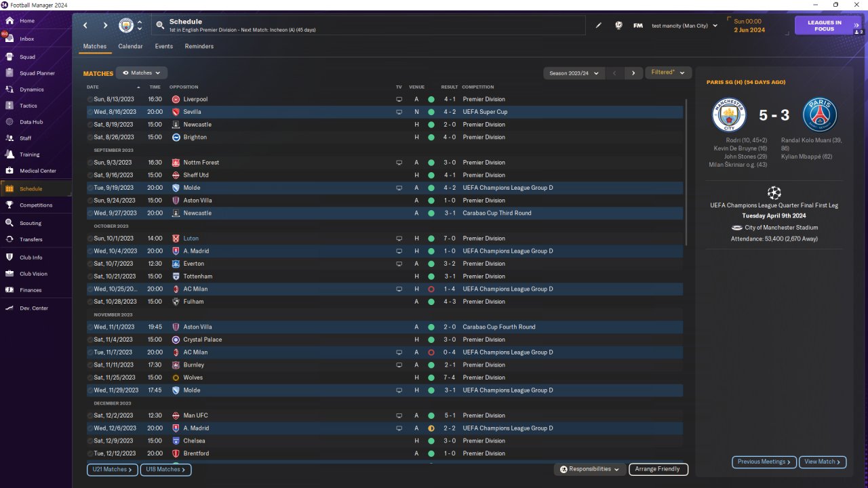This screenshot has height=488, width=868.
Task: Open the Home sidebar icon
Action: (x=9, y=20)
